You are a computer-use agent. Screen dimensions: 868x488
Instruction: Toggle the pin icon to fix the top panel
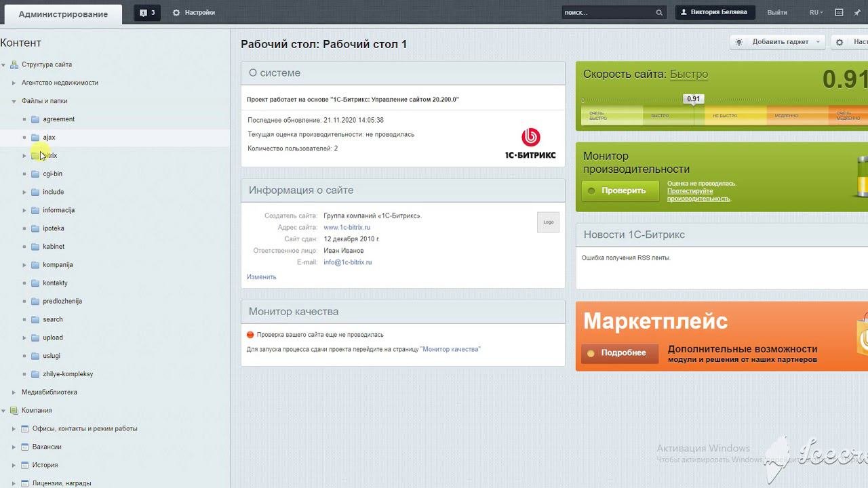(x=857, y=12)
